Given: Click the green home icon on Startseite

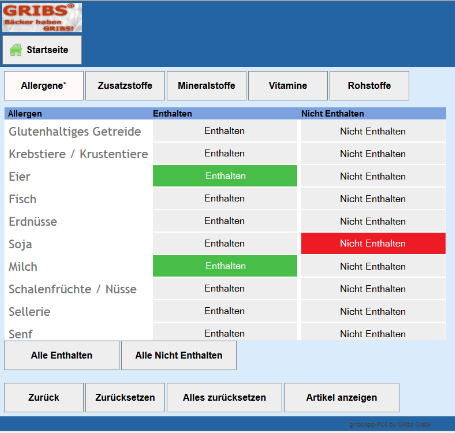Looking at the screenshot, I should pos(16,50).
